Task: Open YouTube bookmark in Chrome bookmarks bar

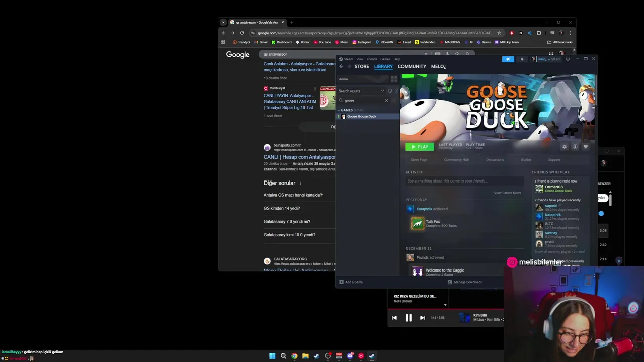Action: [x=322, y=42]
